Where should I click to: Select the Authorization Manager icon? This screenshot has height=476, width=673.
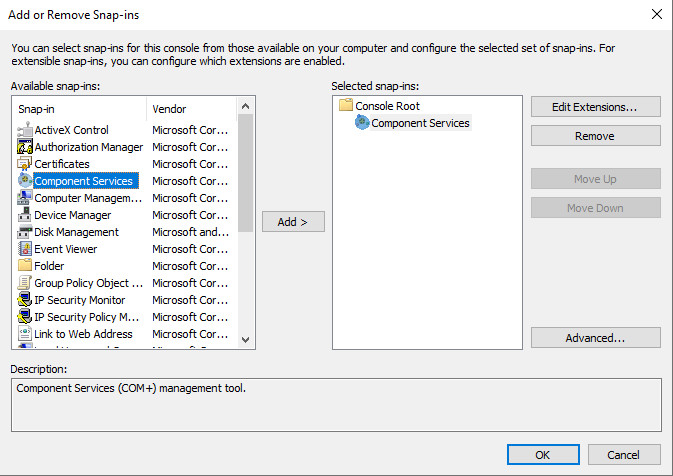(x=26, y=147)
